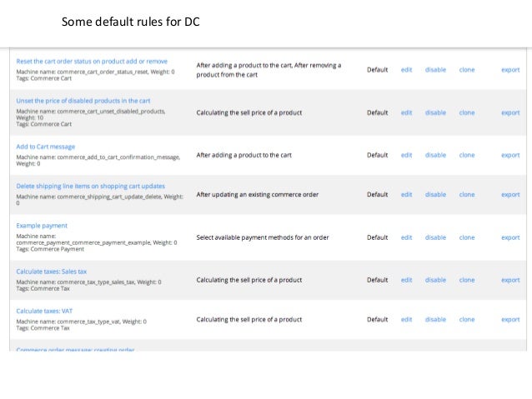This screenshot has width=532, height=399.
Task: Edit the Calculate taxes: Sales tax rule
Action: pos(406,280)
